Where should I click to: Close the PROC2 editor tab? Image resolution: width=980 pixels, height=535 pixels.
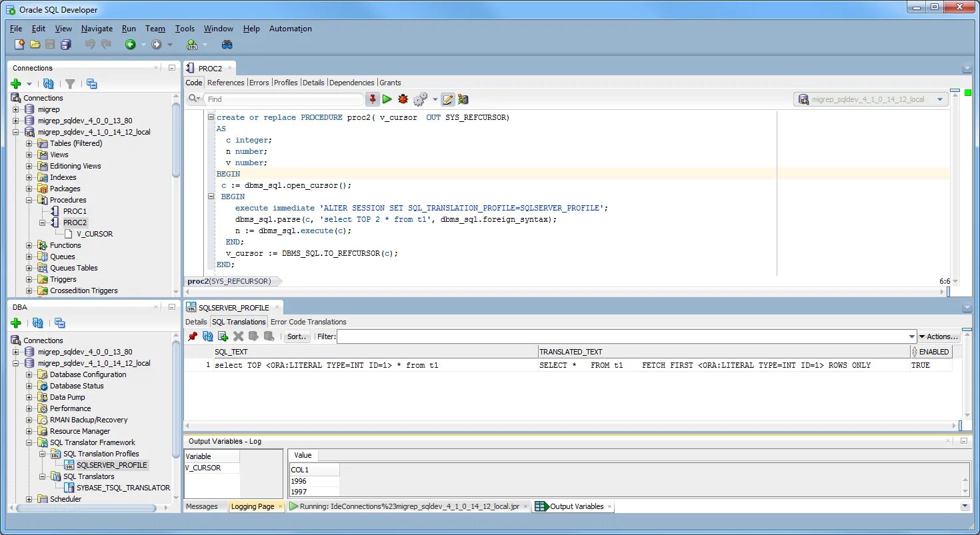231,68
